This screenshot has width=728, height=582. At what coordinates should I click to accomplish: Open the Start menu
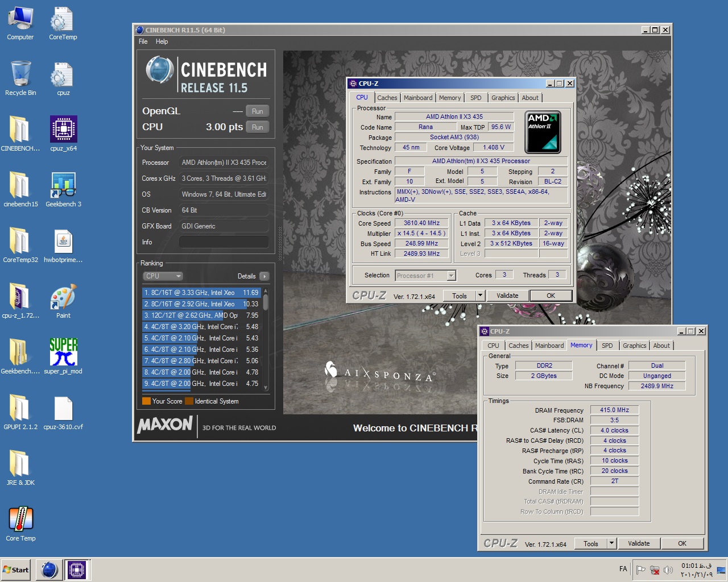(x=16, y=569)
